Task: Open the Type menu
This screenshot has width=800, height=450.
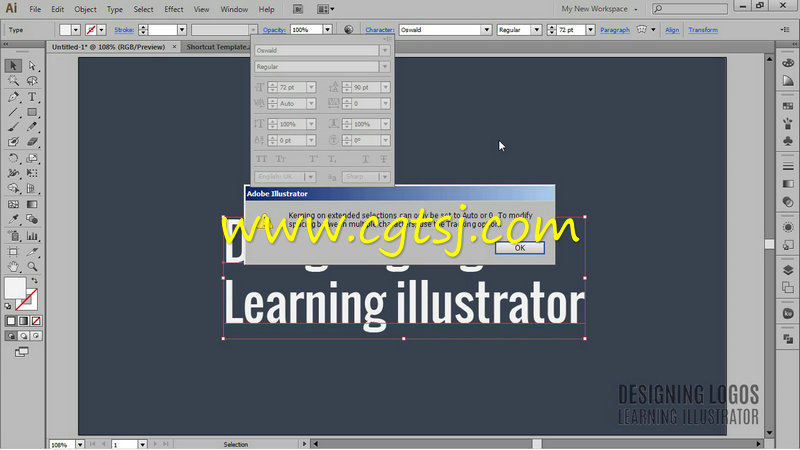Action: [x=115, y=9]
